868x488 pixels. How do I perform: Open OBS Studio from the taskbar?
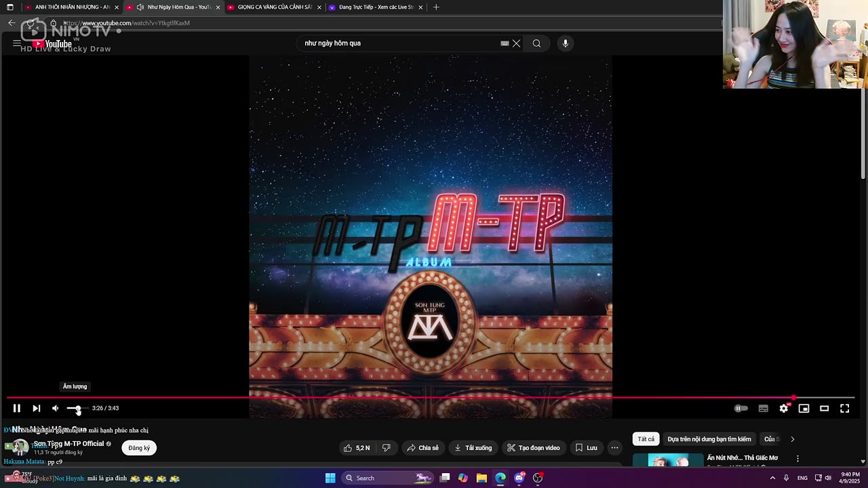(538, 478)
